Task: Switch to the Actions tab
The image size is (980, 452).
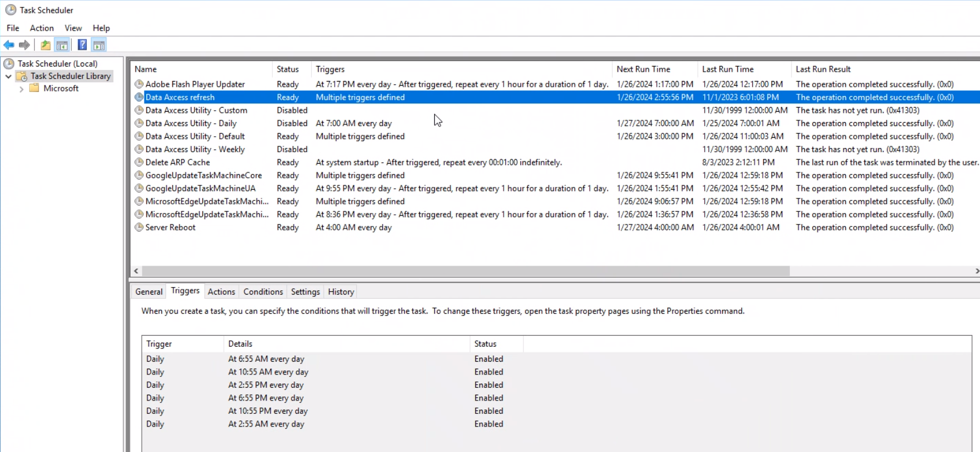Action: point(221,292)
